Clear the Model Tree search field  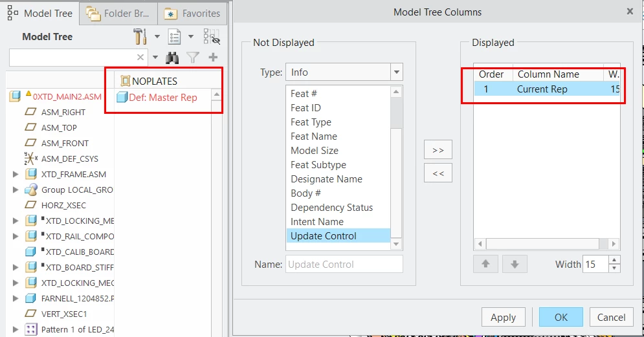tap(140, 58)
